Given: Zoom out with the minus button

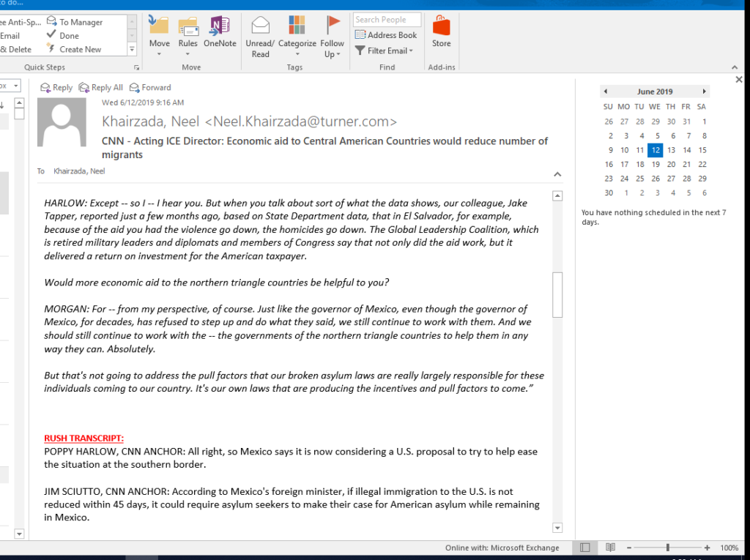Looking at the screenshot, I should (x=629, y=548).
